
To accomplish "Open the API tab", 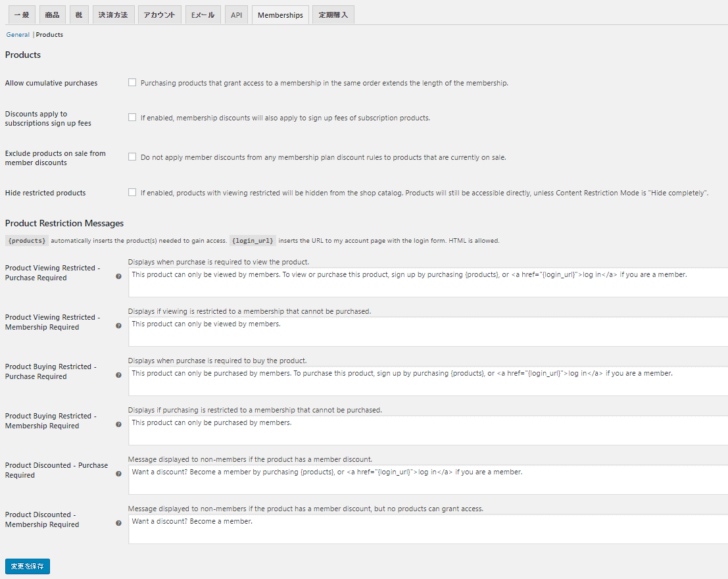I will [x=236, y=15].
